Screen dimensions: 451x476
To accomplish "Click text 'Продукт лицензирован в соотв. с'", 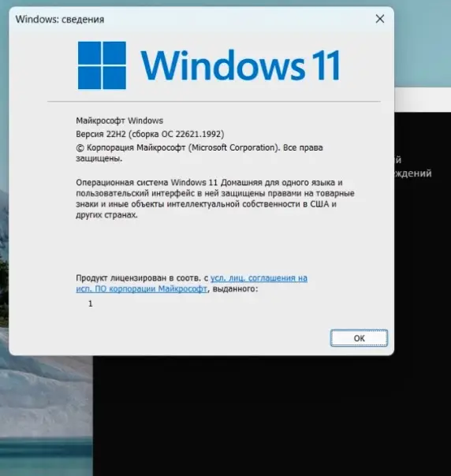I will coord(142,278).
